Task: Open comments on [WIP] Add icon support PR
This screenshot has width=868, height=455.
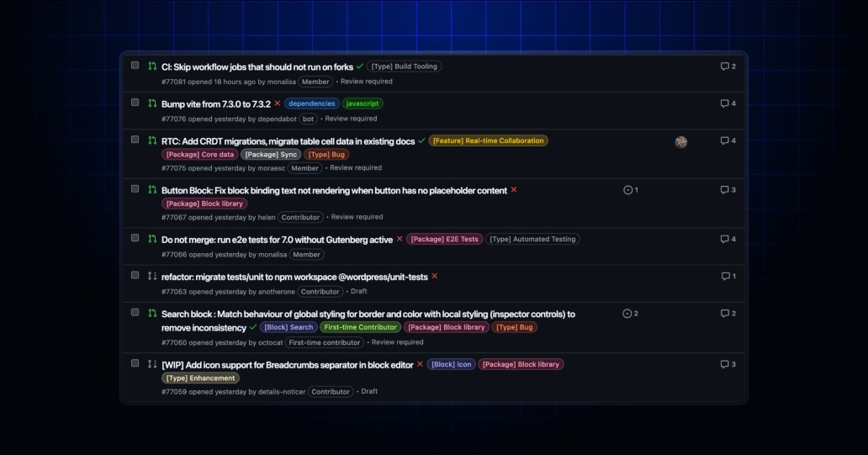Action: point(728,364)
